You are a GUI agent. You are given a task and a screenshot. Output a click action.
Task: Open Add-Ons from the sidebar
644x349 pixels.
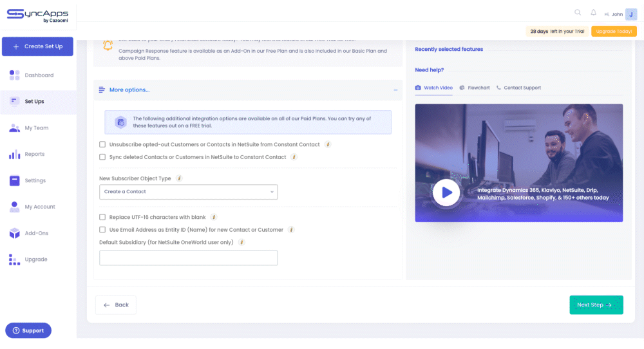coord(38,233)
